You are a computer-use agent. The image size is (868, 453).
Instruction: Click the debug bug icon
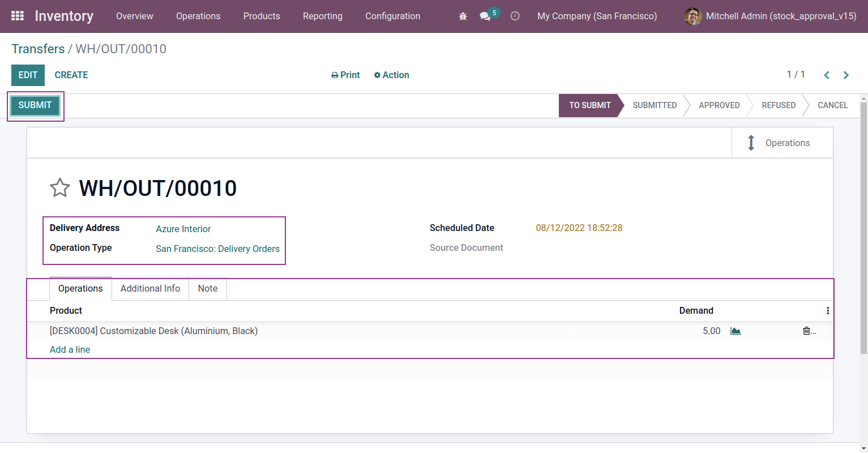pos(463,16)
